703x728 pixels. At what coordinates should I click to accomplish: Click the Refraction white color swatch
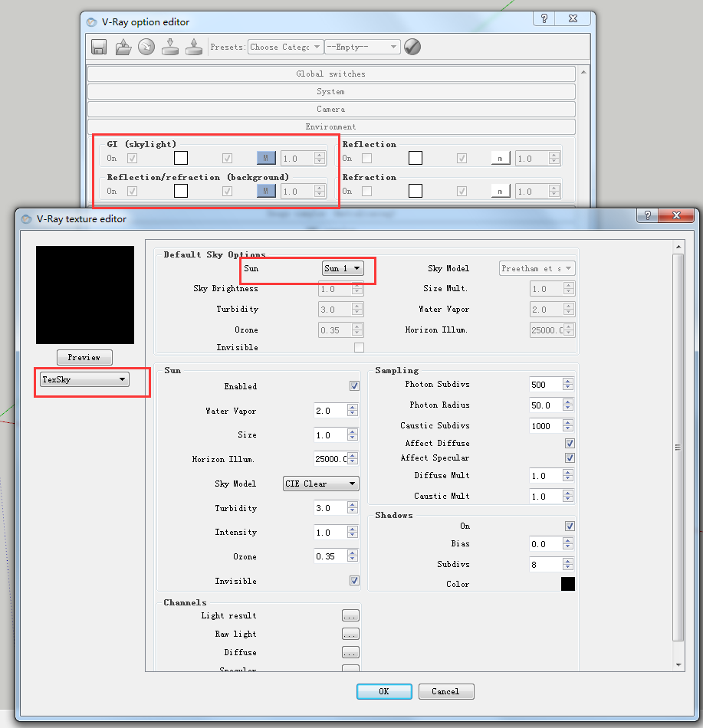pos(415,192)
